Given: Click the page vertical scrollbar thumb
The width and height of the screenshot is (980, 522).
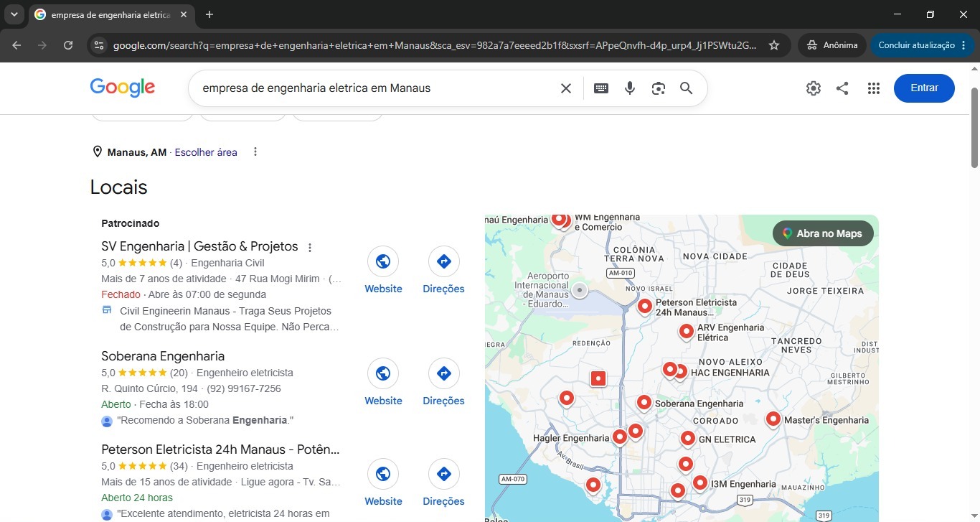Looking at the screenshot, I should pyautogui.click(x=974, y=127).
